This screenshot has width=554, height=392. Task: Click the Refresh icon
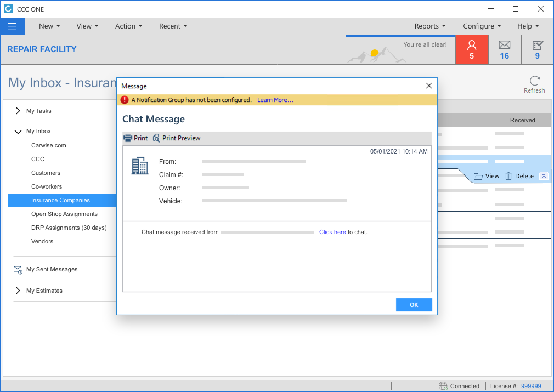pyautogui.click(x=534, y=81)
